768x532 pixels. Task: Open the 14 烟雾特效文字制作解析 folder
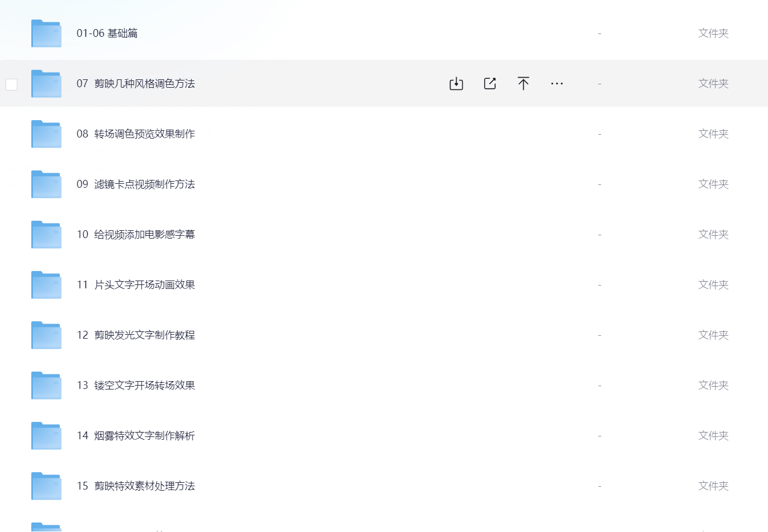(x=136, y=436)
